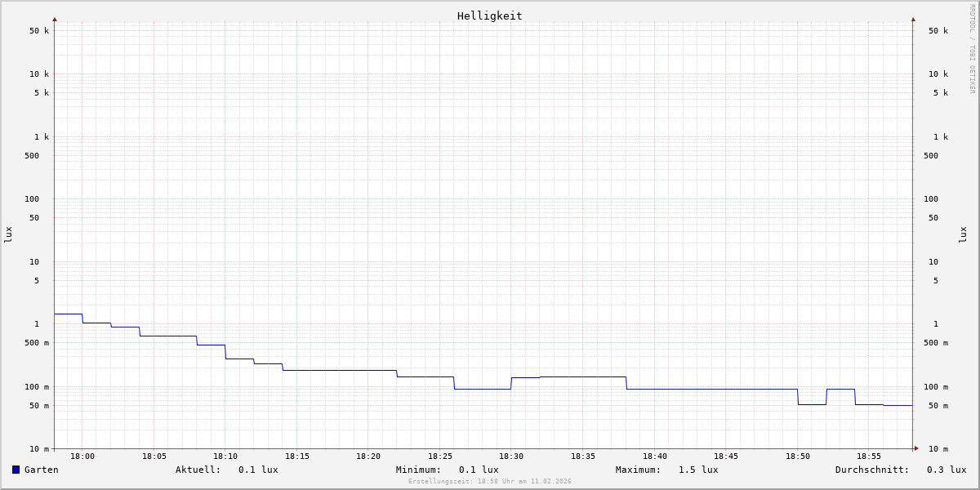Click the right-axis 10 m label
This screenshot has width=980, height=490.
click(938, 449)
